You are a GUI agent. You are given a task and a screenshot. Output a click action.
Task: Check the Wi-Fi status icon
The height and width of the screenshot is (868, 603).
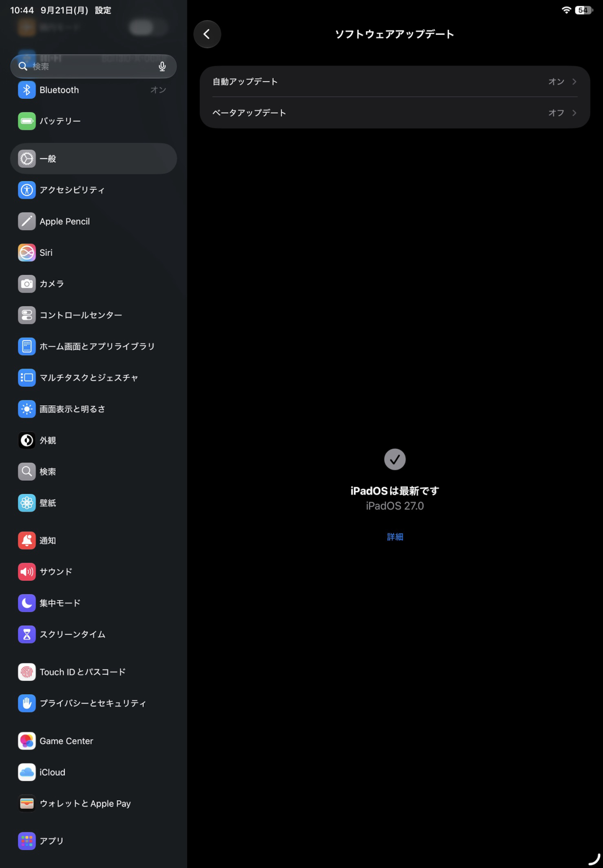(566, 10)
